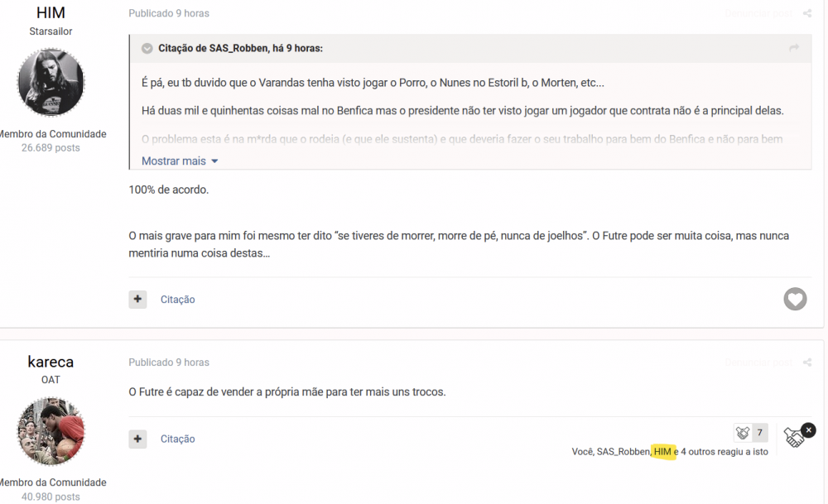Click Membro da Comunidade under HIM

point(53,134)
